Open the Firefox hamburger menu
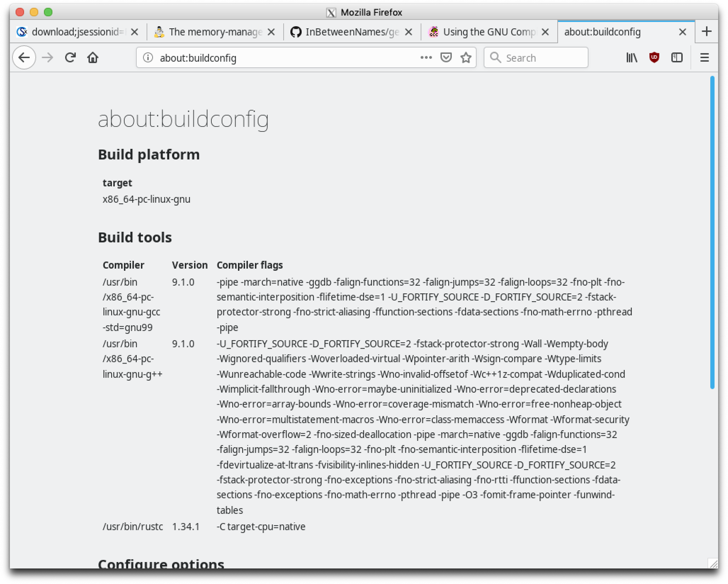This screenshot has height=584, width=728. (x=705, y=57)
